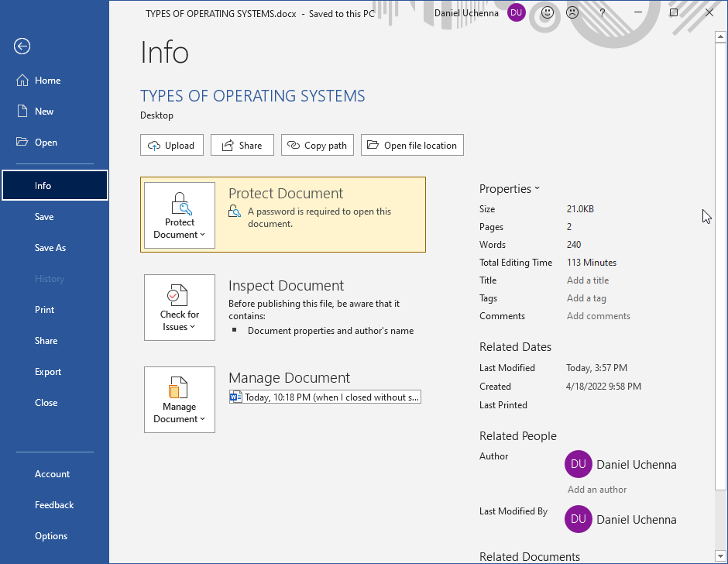Open the Properties dropdown menu

pyautogui.click(x=510, y=188)
